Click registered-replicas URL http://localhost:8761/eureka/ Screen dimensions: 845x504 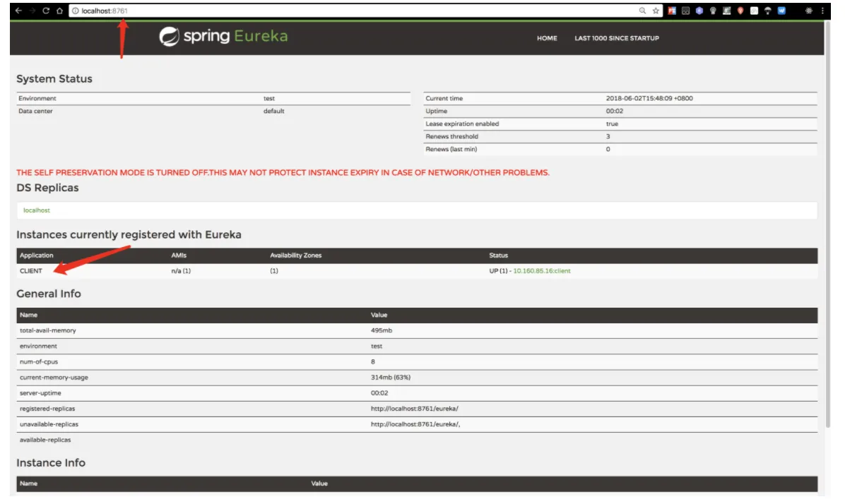coord(415,409)
